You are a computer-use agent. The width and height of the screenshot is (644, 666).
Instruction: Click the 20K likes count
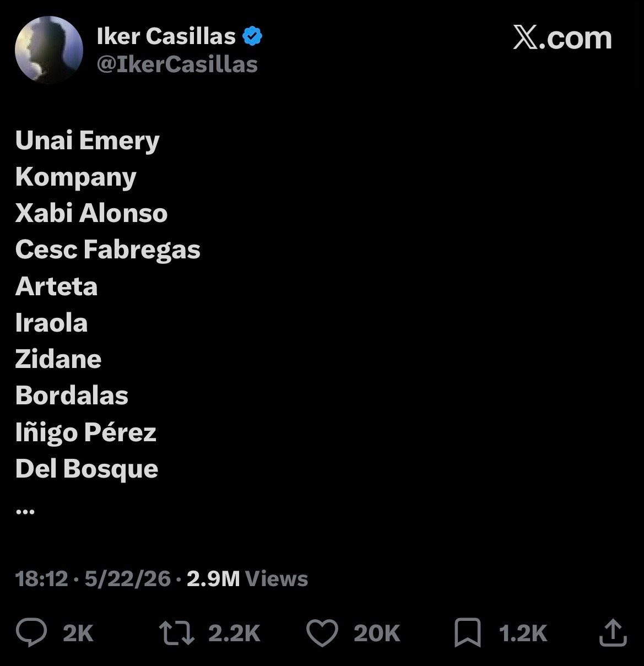pyautogui.click(x=377, y=633)
